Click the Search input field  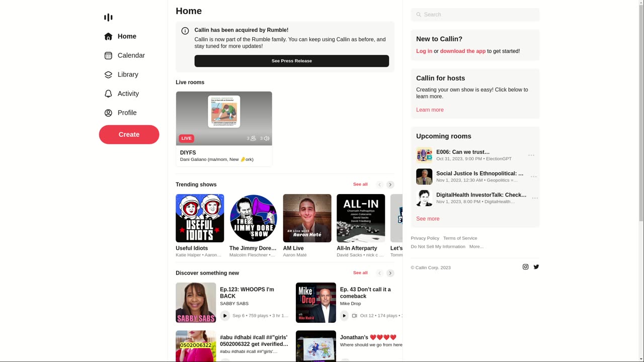(x=475, y=15)
